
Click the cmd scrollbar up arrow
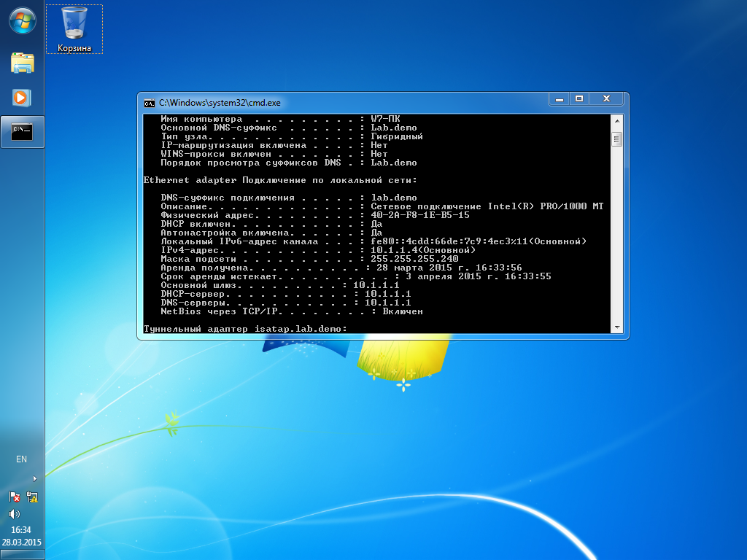(x=617, y=121)
